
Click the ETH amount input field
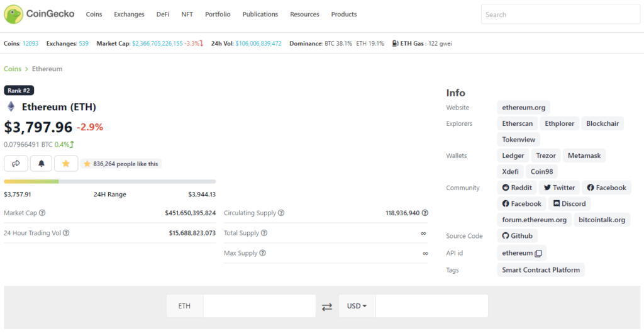(259, 306)
